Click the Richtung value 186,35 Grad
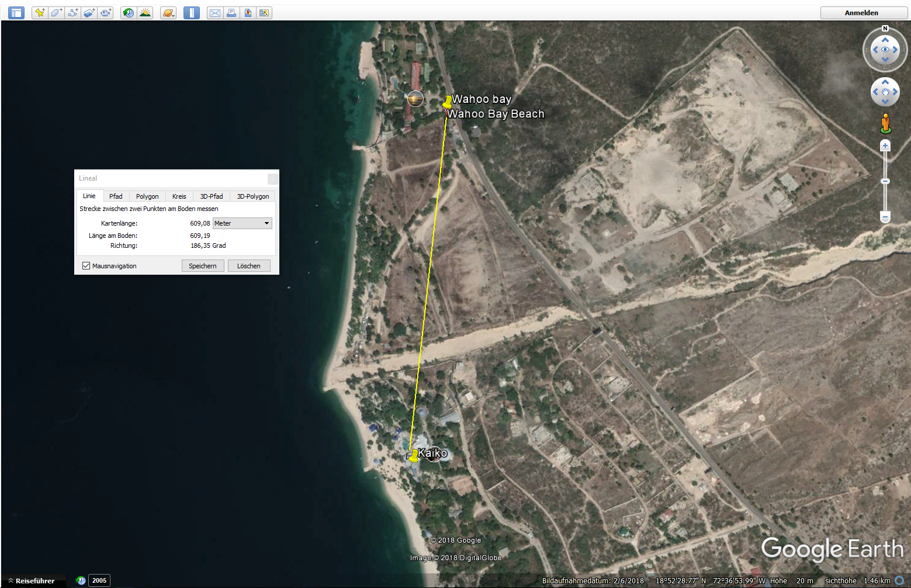The height and width of the screenshot is (588, 911). [208, 245]
